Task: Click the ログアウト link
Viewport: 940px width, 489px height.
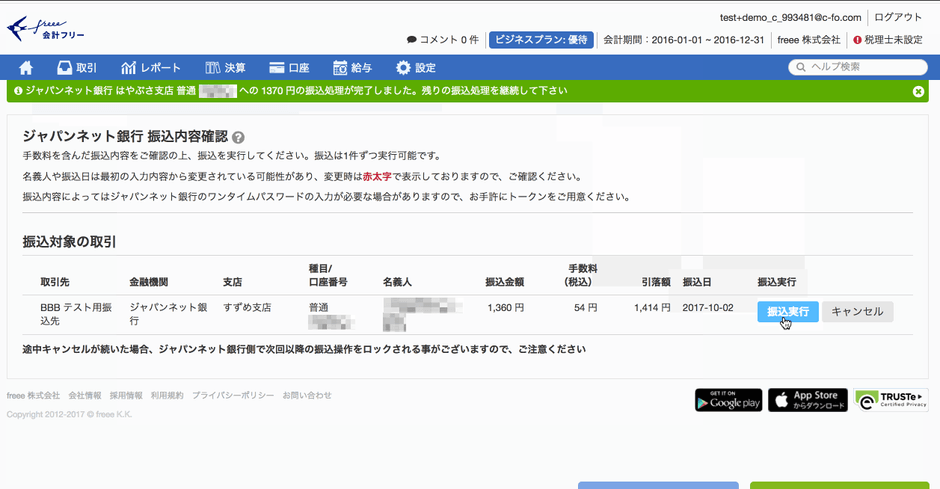Action: [898, 17]
